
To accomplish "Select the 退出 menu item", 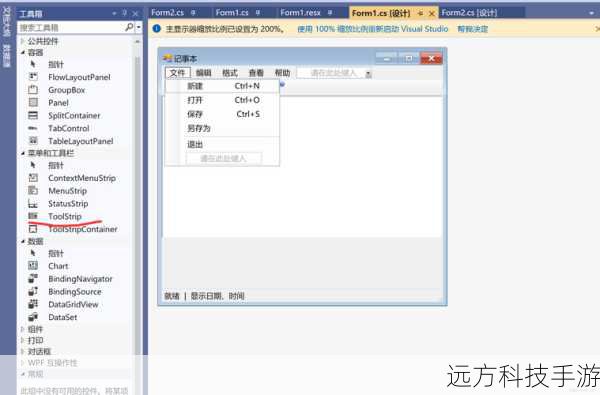I will (x=222, y=145).
